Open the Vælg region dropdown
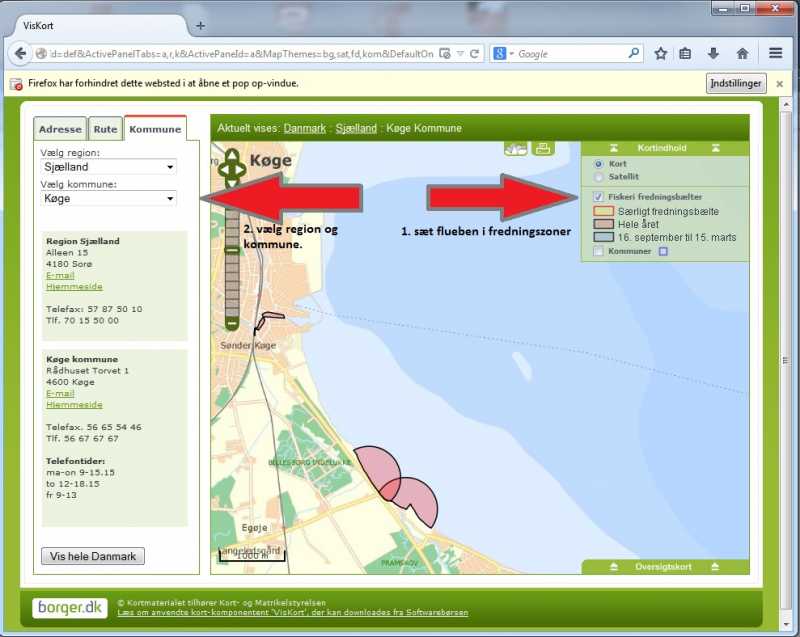The height and width of the screenshot is (637, 800). point(108,167)
